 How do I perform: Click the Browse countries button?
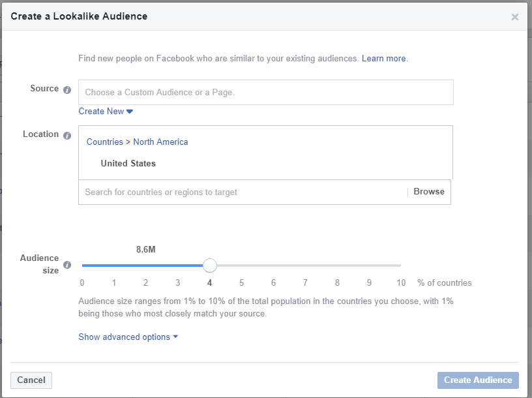[429, 192]
